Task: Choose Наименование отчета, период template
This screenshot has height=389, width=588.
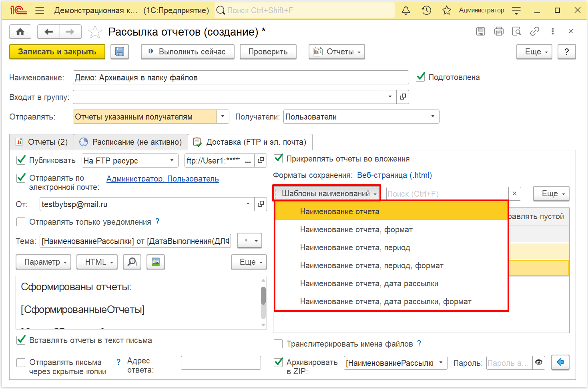Action: point(391,247)
